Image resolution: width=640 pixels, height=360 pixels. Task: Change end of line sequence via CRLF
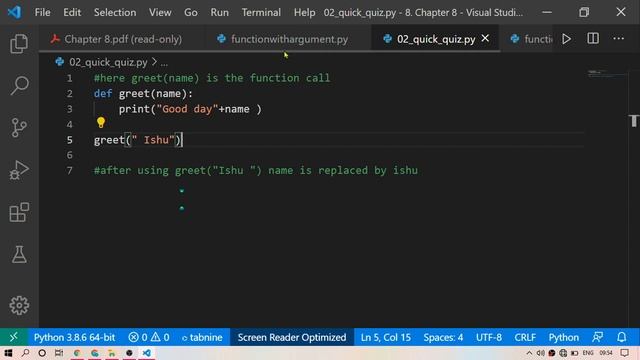(x=525, y=337)
